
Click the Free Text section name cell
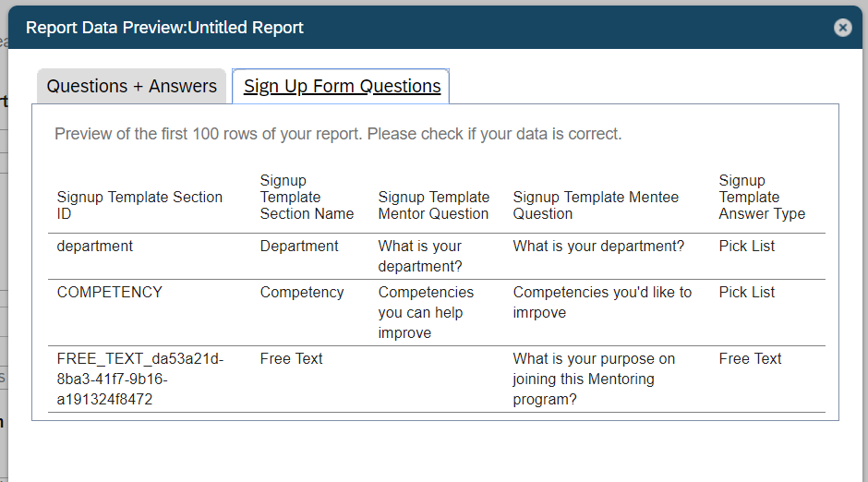[291, 358]
